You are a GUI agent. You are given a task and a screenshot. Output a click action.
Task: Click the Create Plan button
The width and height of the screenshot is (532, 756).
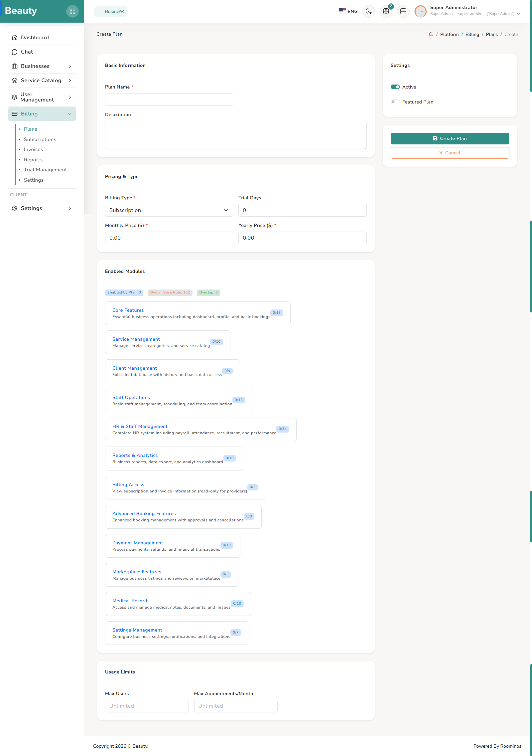click(450, 138)
